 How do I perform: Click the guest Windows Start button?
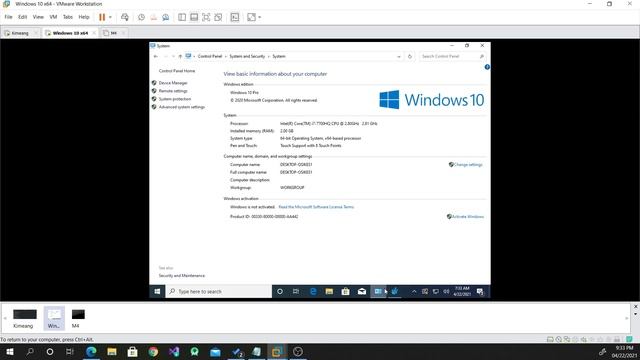(157, 291)
